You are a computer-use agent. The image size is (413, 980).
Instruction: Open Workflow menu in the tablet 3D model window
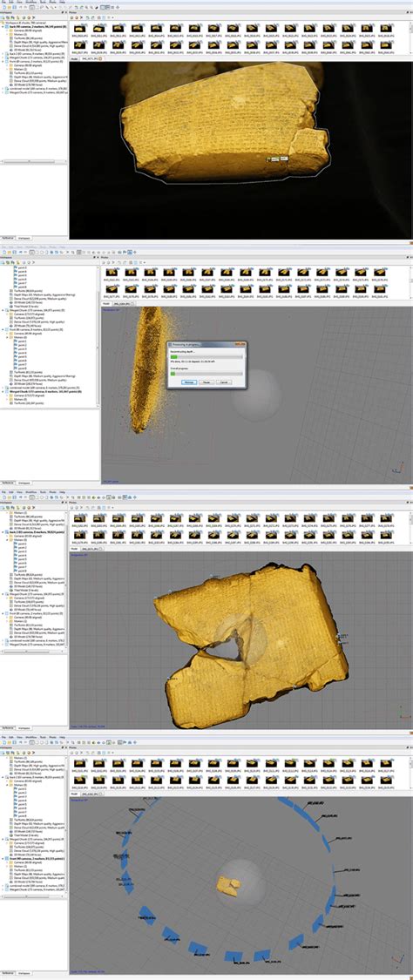[30, 492]
